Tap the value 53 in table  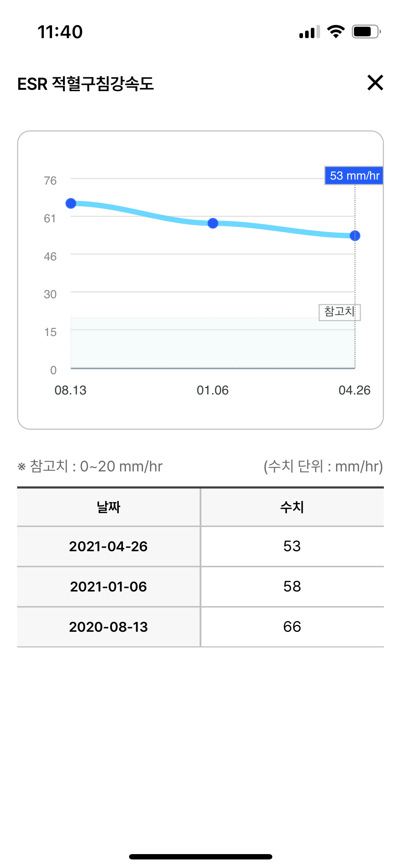292,546
